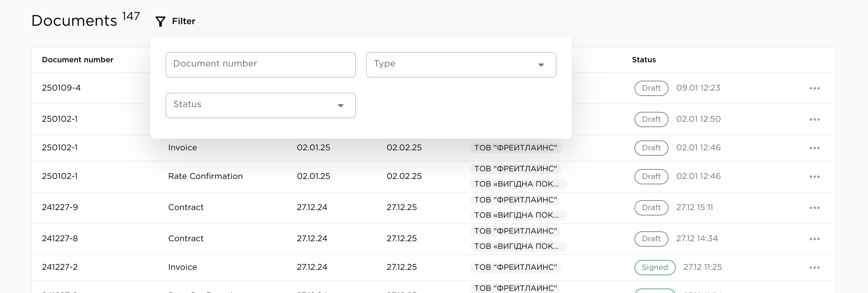Image resolution: width=868 pixels, height=293 pixels.
Task: Show row actions for Invoice 250102-1
Action: (x=814, y=148)
